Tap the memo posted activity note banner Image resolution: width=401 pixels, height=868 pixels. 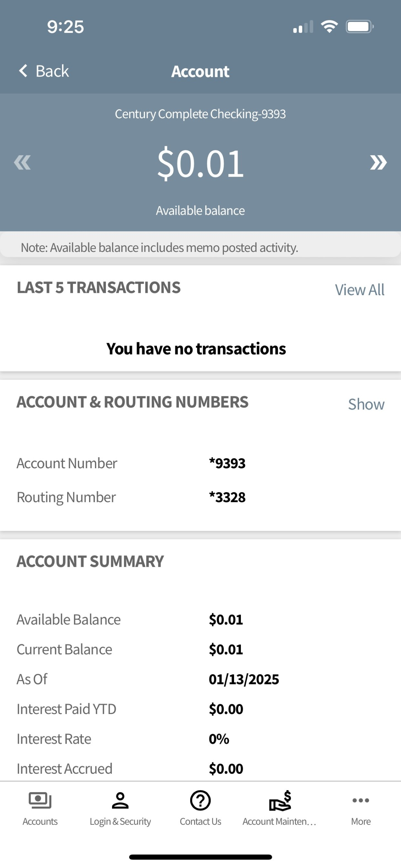(200, 247)
